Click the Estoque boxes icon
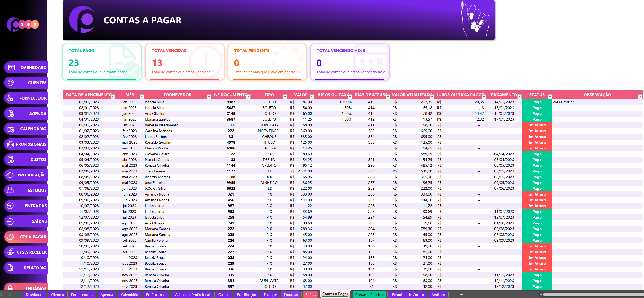 click(10, 190)
